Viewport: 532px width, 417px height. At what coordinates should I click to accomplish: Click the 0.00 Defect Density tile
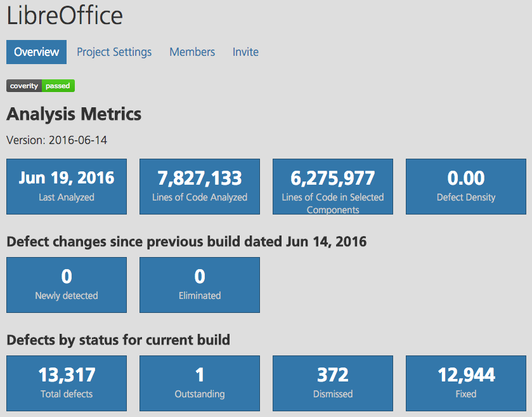(466, 187)
